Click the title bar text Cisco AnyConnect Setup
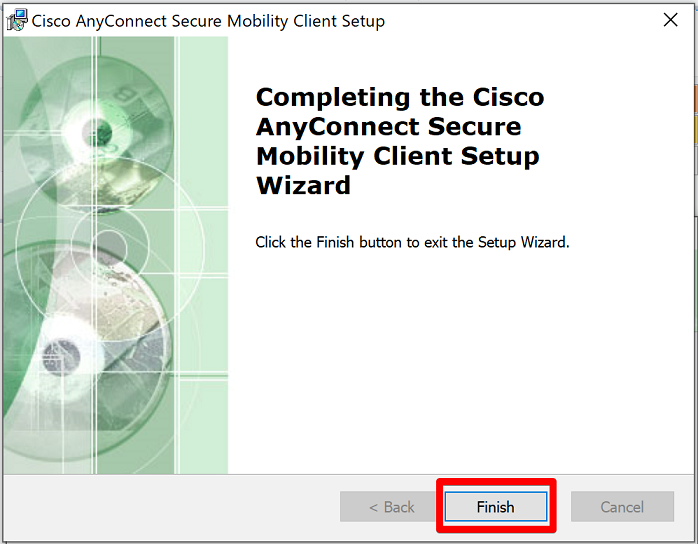The image size is (698, 544). pyautogui.click(x=208, y=21)
